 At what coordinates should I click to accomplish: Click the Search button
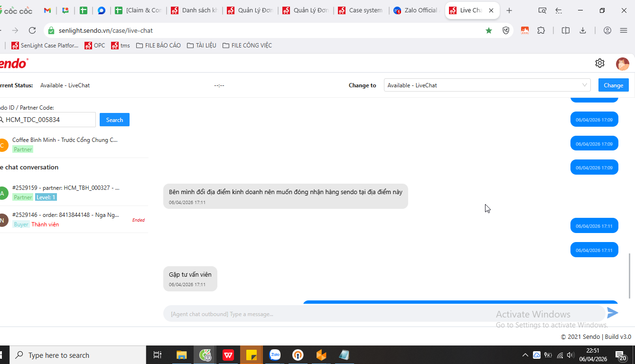pyautogui.click(x=114, y=120)
